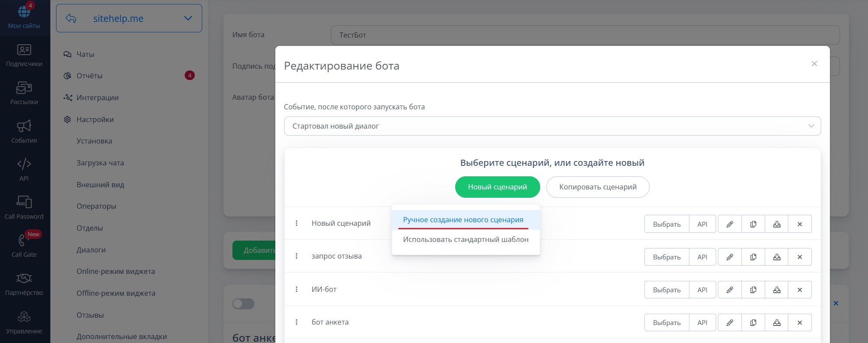Open three-dot menu for ИИ-бот row
This screenshot has height=343, width=868.
296,289
